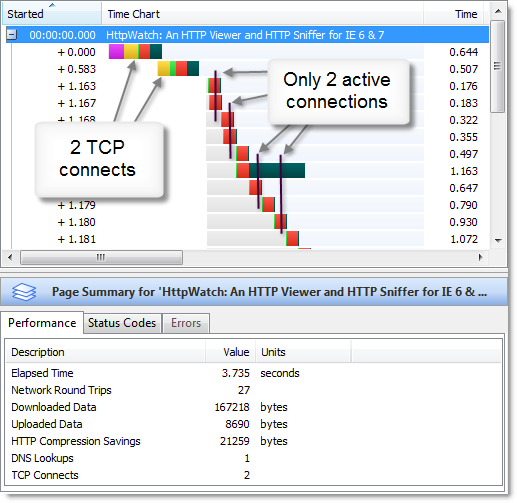Viewport: 517px width, 503px height.
Task: Select the TCP Connects row
Action: [253, 475]
